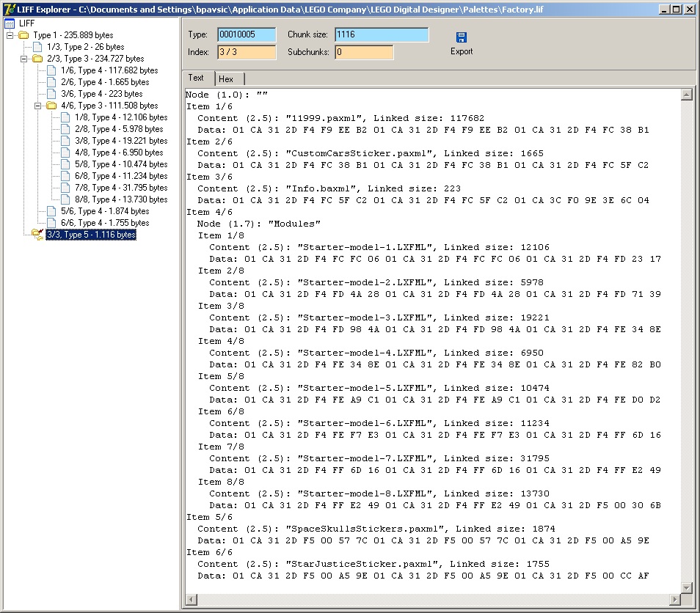Click the file icon of 3/8, Type 4

click(65, 141)
